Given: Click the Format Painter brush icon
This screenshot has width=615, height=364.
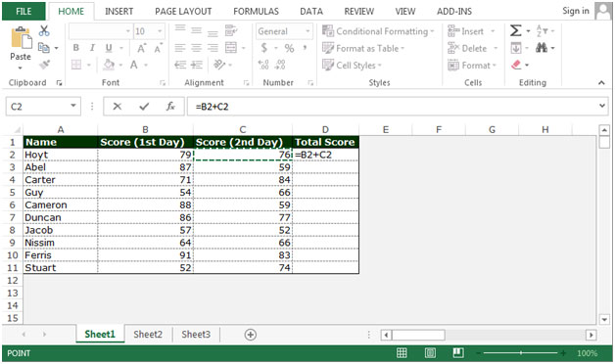Looking at the screenshot, I should [44, 65].
